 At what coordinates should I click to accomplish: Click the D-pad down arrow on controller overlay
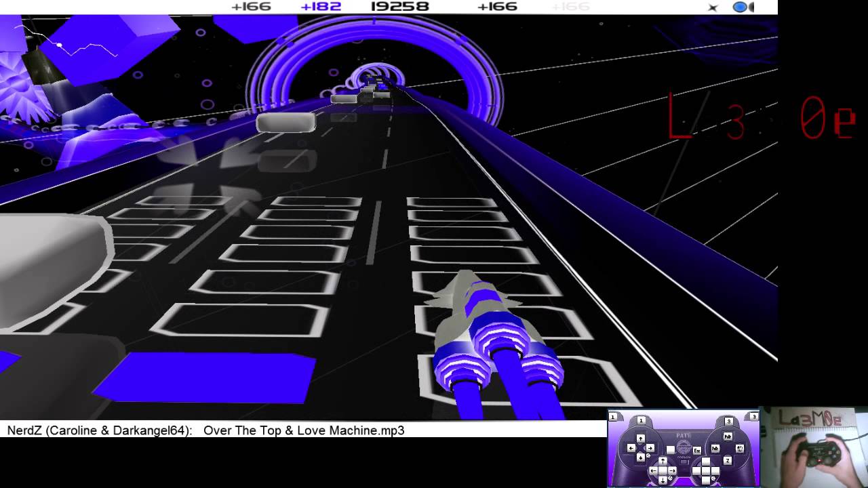tap(641, 457)
